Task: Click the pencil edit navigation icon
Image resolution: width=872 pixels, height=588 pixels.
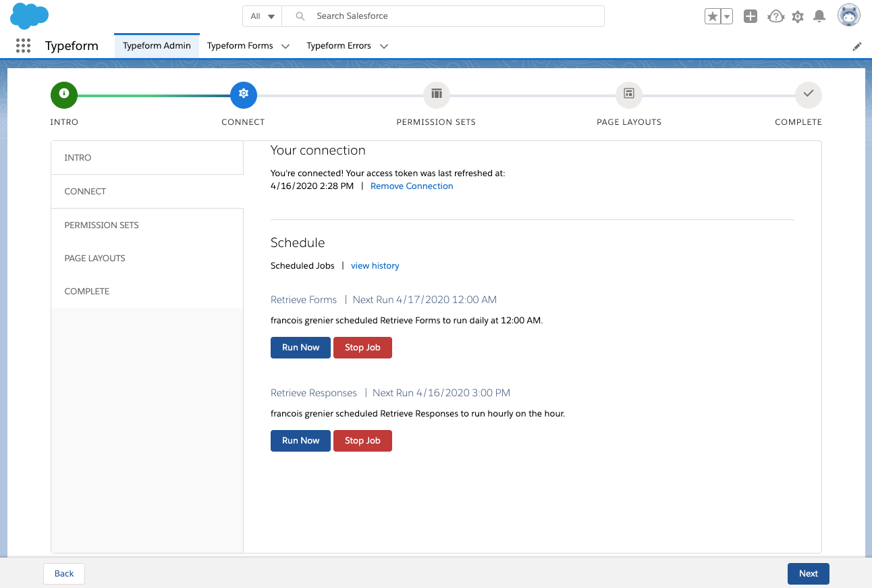Action: tap(857, 47)
